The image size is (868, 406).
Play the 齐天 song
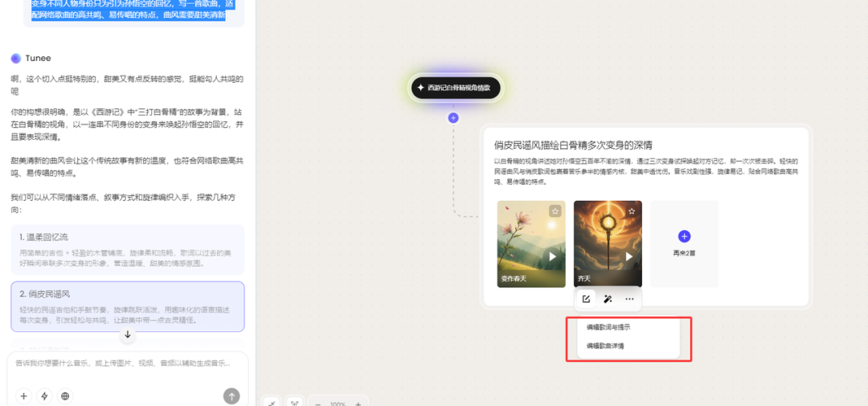pos(629,256)
